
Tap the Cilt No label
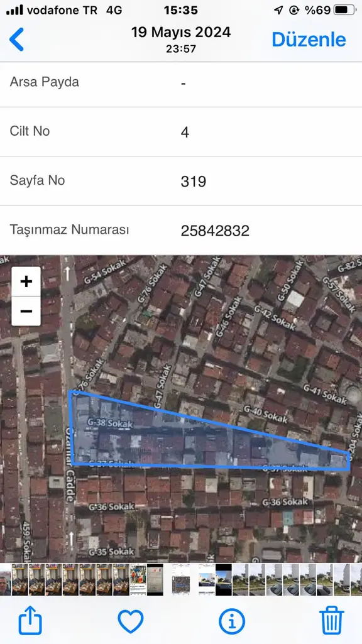[x=30, y=131]
